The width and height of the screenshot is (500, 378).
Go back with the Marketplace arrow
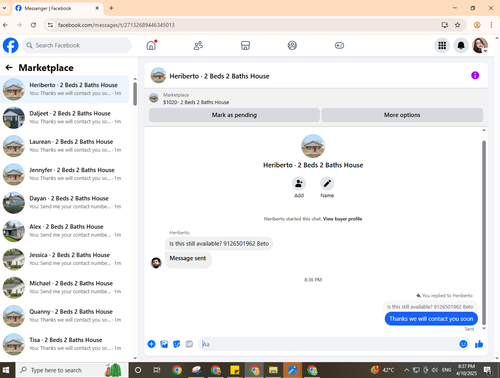[9, 68]
